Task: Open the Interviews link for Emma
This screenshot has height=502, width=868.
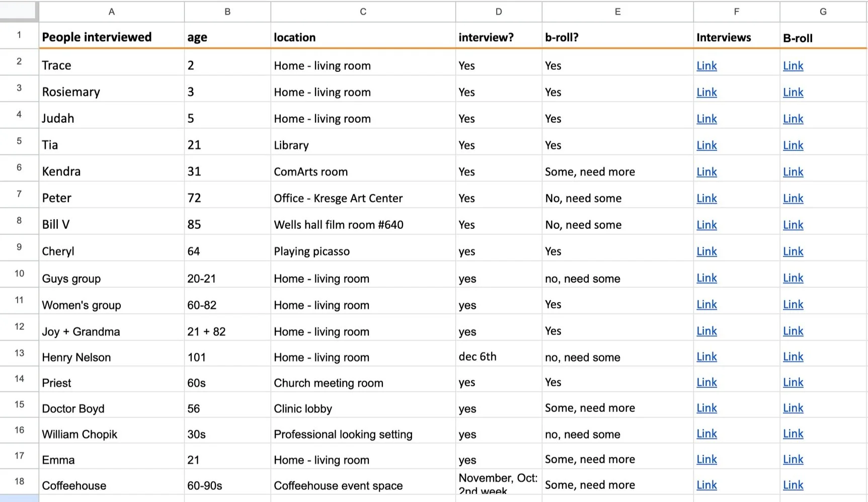Action: pos(706,460)
